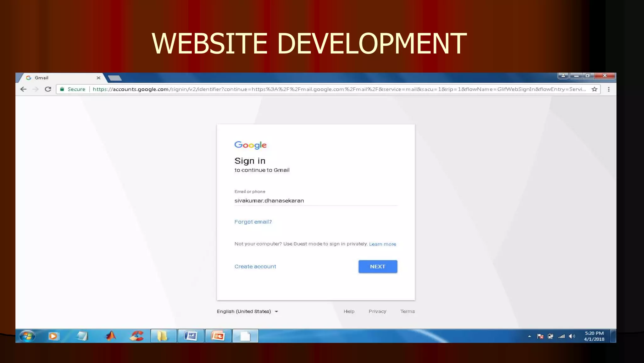
Task: Open a new tab with the tab button
Action: coord(115,78)
